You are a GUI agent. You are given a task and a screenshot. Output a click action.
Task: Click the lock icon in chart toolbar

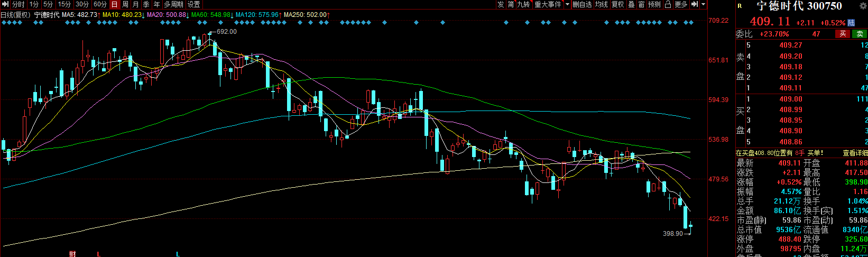pyautogui.click(x=668, y=4)
